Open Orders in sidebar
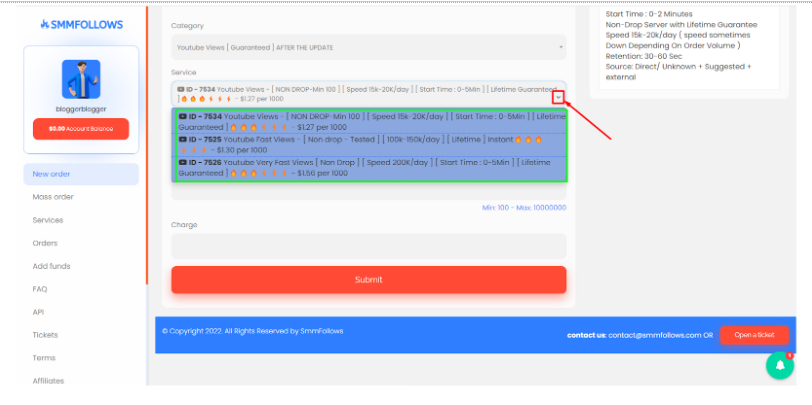The width and height of the screenshot is (812, 405). pyautogui.click(x=45, y=243)
